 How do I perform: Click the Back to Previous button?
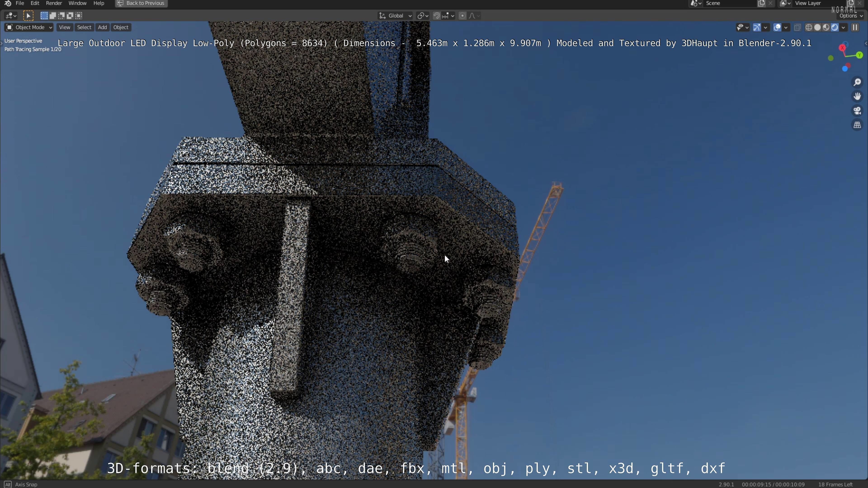click(x=141, y=3)
